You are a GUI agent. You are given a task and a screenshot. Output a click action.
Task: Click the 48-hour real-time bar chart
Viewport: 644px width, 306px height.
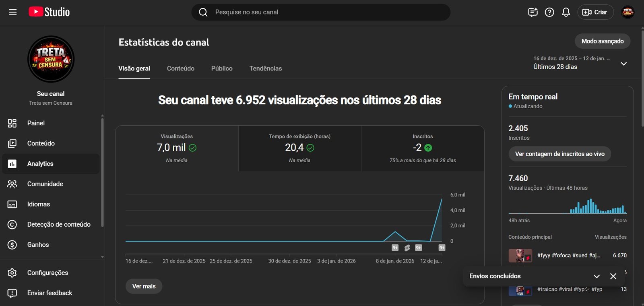[x=568, y=206]
